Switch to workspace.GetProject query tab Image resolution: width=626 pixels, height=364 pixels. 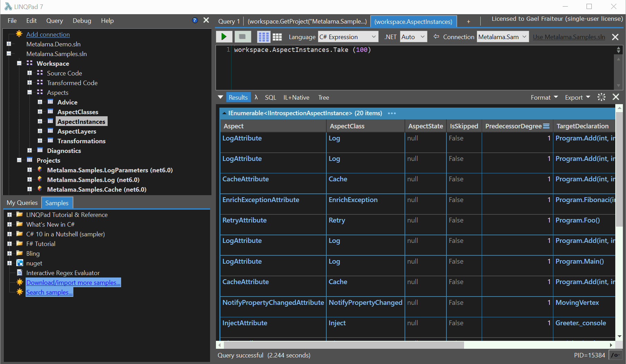[307, 21]
